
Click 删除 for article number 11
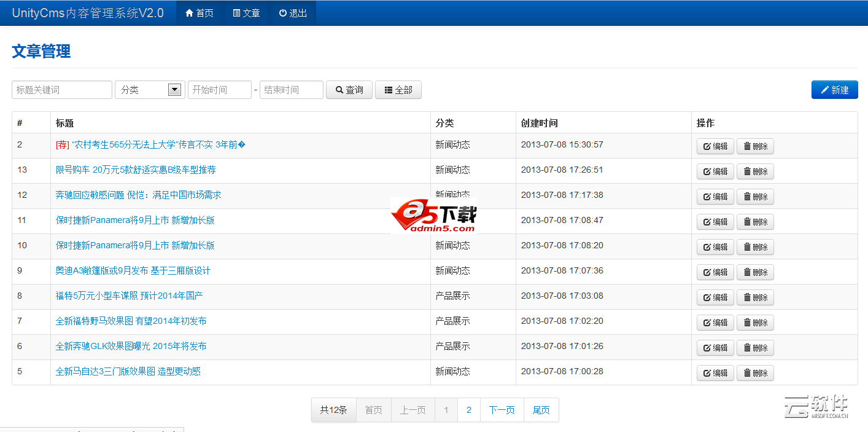tap(755, 222)
